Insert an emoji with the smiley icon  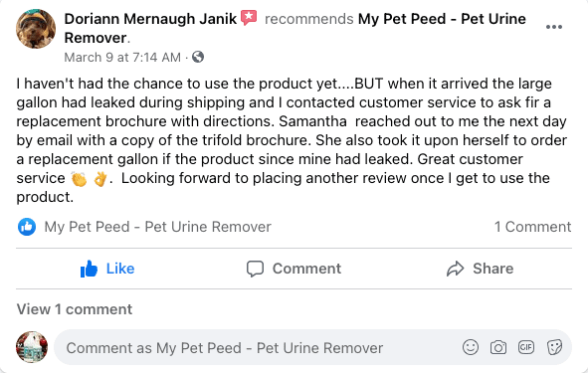(471, 347)
